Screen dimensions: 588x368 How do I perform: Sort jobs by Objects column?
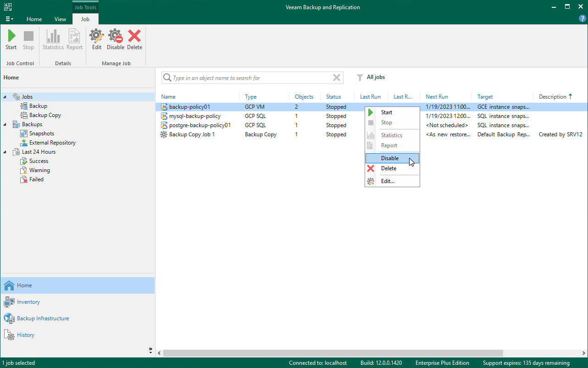pos(305,97)
